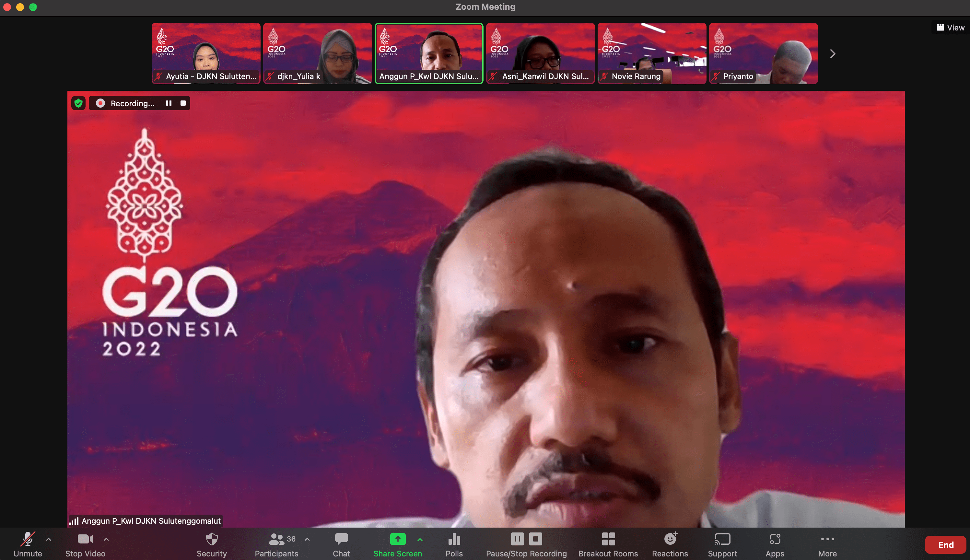Open the View layout menu
970x560 pixels.
click(950, 28)
